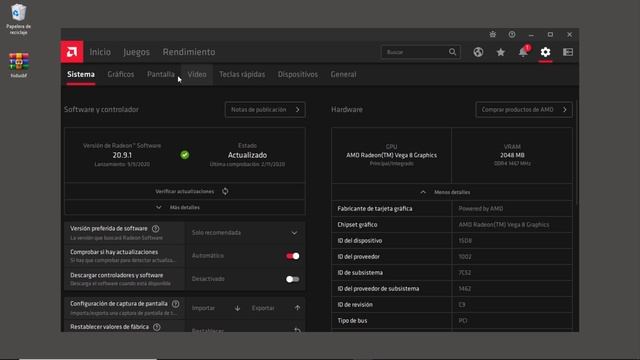Open the WinRAR archive desktop icon

[19, 65]
